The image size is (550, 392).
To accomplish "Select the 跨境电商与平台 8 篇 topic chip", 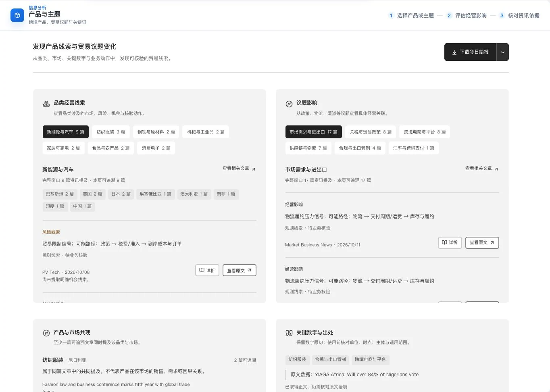I will 425,132.
